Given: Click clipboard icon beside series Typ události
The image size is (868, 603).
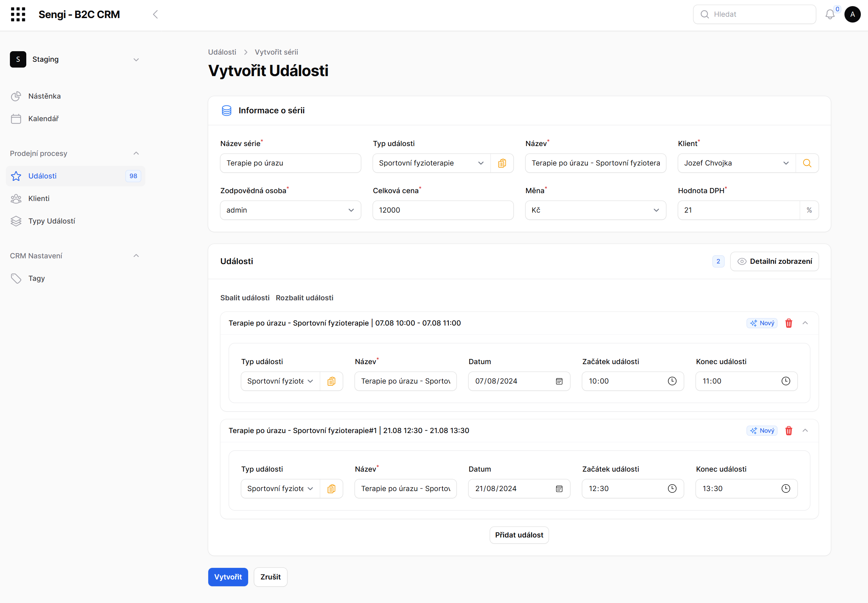Looking at the screenshot, I should coord(502,163).
